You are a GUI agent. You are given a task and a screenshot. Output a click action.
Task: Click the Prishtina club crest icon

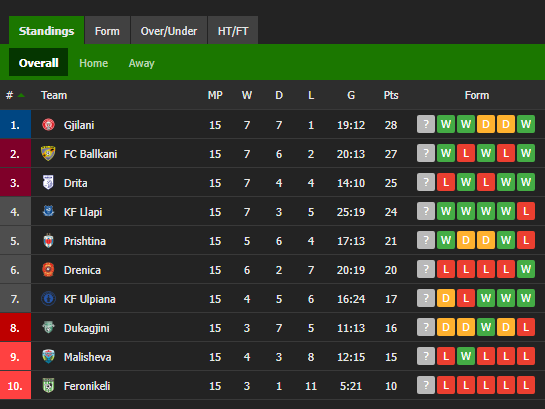(x=48, y=240)
